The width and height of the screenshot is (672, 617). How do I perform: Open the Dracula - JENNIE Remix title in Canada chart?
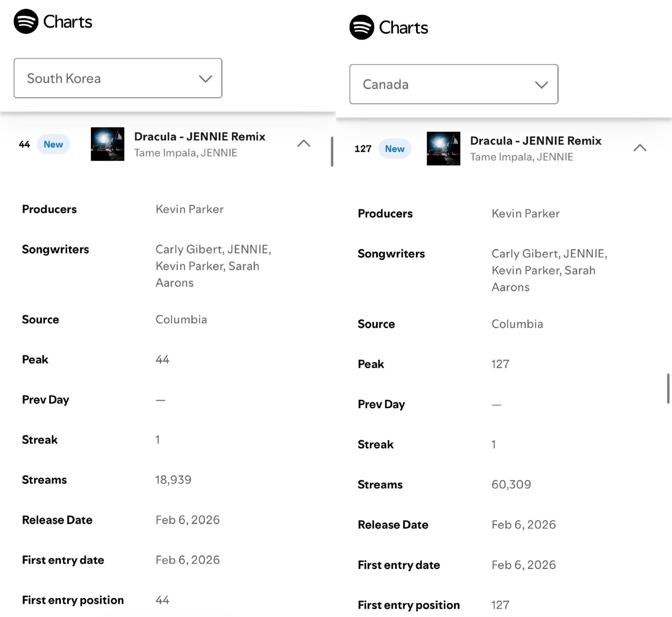click(x=535, y=141)
